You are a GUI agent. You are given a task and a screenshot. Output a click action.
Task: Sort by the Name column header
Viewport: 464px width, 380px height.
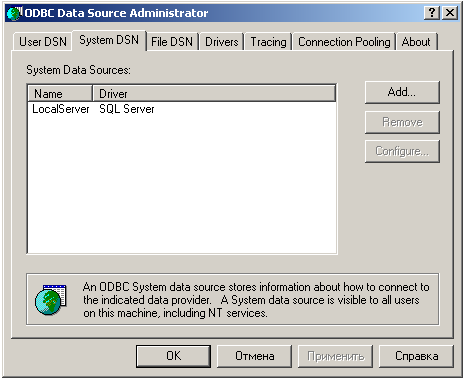(60, 94)
